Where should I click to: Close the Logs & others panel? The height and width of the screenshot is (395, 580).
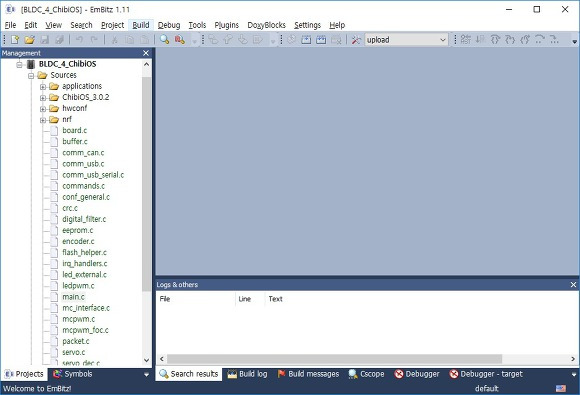click(x=573, y=285)
